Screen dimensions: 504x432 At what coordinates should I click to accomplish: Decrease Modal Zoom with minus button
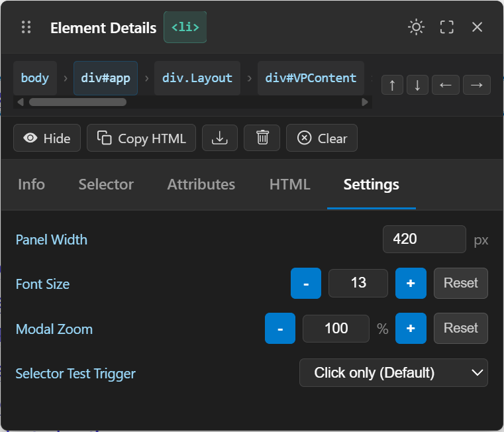point(280,329)
